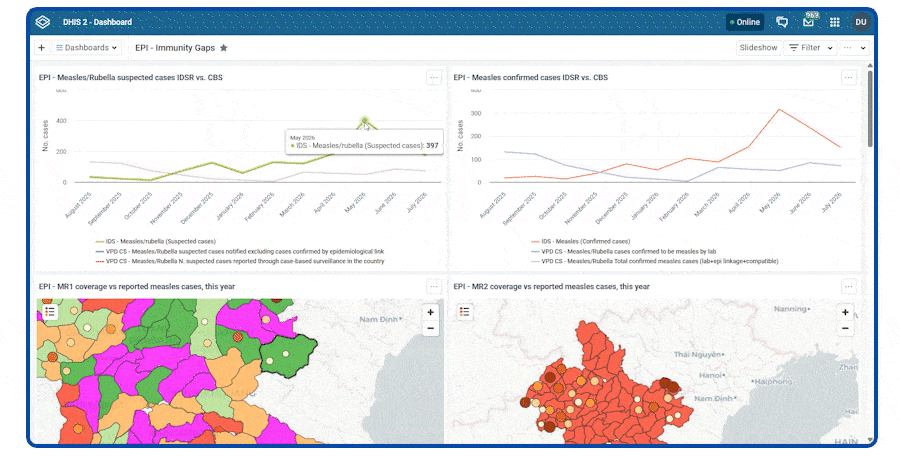Open the DU user profile avatar
Viewport: 900px width, 470px height.
point(860,22)
